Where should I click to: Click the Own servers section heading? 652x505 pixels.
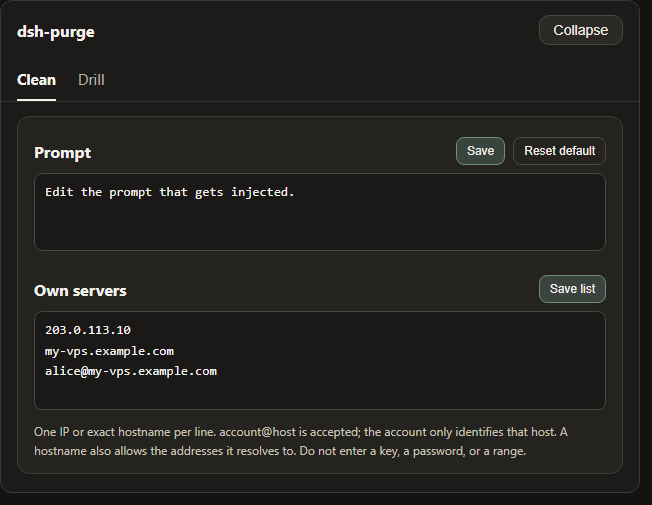coord(80,291)
